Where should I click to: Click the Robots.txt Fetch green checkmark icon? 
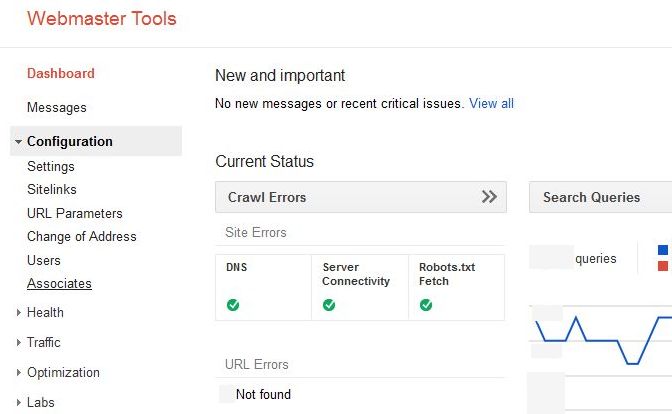click(426, 305)
